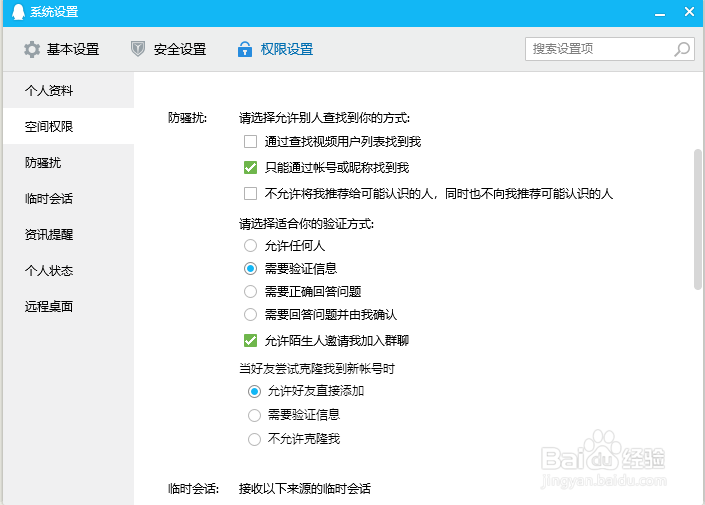Click the blue lock icon beside 权限设置
This screenshot has height=505, width=705.
[x=245, y=49]
